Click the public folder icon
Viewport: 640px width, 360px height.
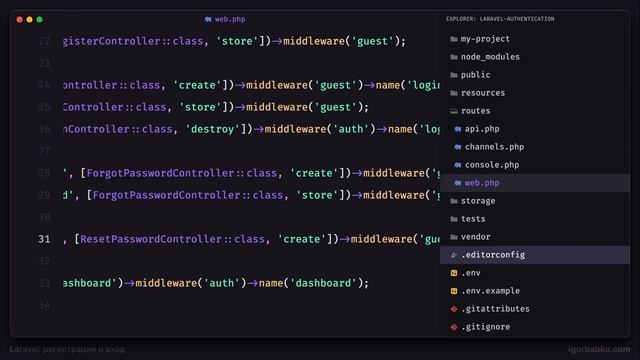click(454, 75)
